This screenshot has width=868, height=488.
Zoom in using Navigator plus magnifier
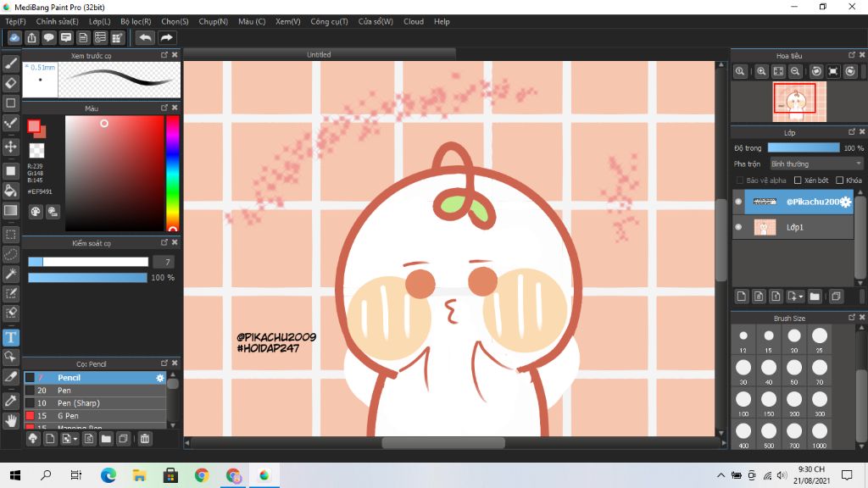[761, 71]
